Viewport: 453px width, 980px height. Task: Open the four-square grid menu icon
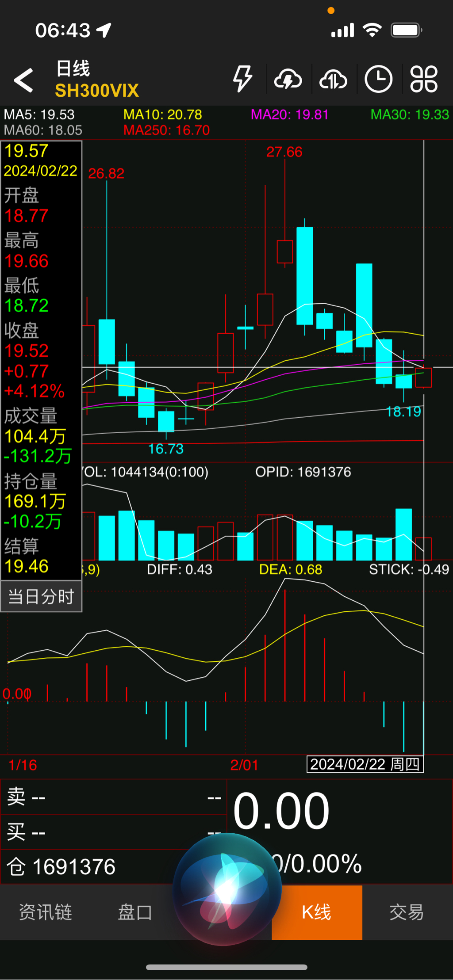(x=424, y=80)
